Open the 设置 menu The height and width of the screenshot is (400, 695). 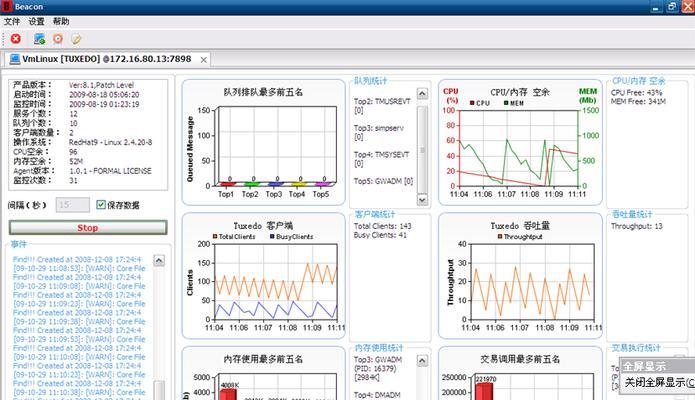[x=36, y=21]
